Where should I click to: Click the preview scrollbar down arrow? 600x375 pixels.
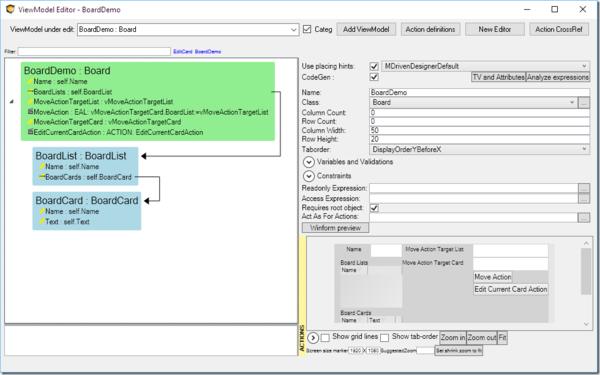pyautogui.click(x=586, y=324)
